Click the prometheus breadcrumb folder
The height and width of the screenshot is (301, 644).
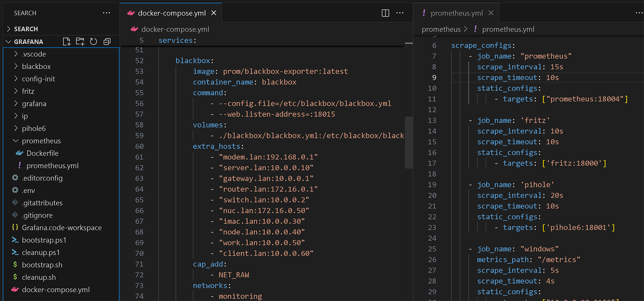[441, 29]
